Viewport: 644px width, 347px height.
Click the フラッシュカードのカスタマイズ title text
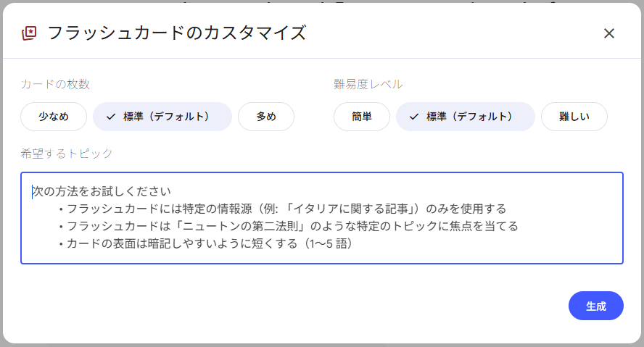(176, 33)
